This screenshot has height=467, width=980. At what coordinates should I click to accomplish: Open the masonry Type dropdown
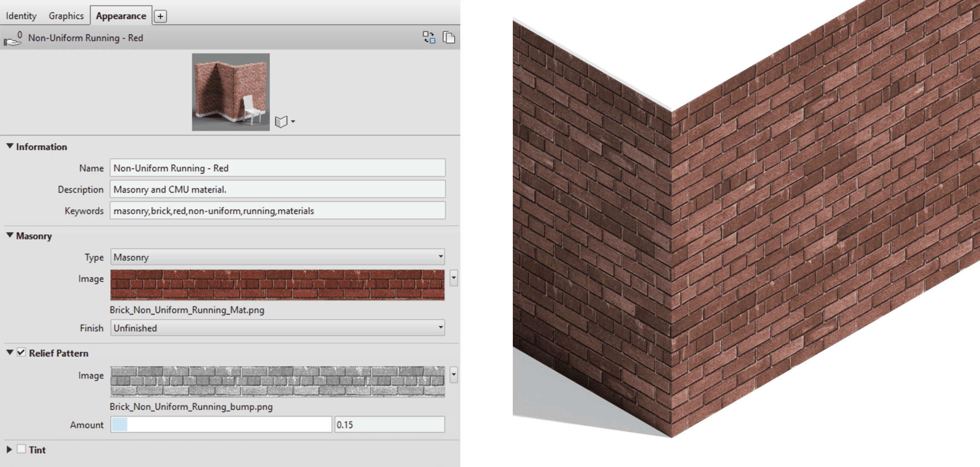[x=276, y=257]
